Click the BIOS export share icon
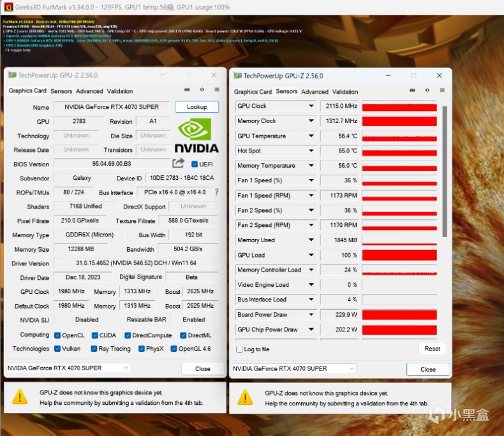The height and width of the screenshot is (436, 504). click(179, 163)
